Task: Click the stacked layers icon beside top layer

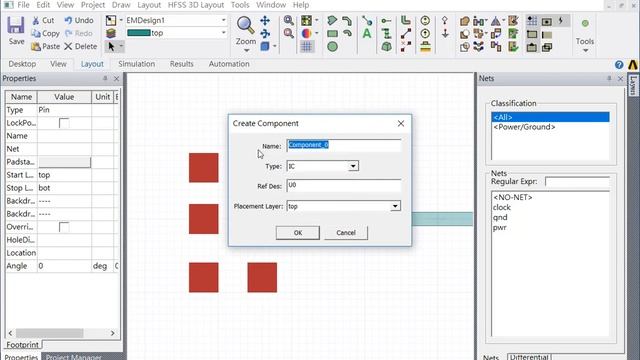Action: click(111, 33)
